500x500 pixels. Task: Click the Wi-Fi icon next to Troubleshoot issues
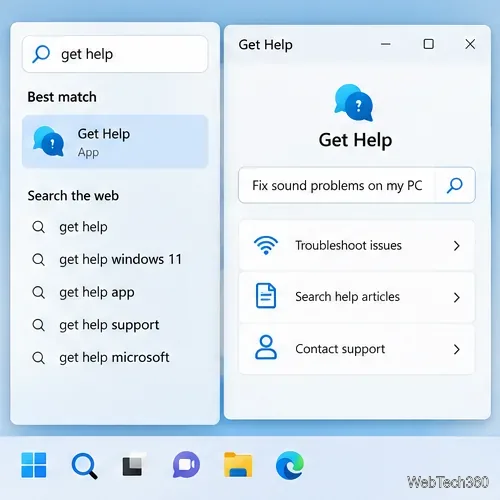point(266,245)
